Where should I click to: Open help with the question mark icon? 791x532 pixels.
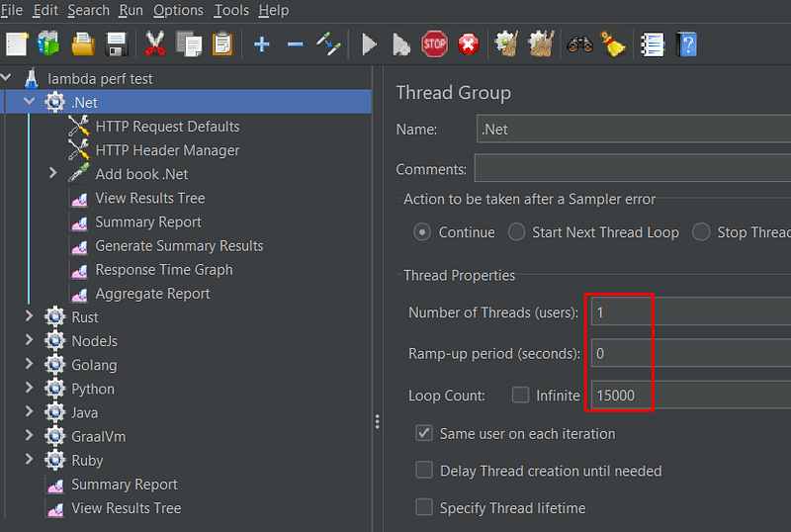coord(686,44)
